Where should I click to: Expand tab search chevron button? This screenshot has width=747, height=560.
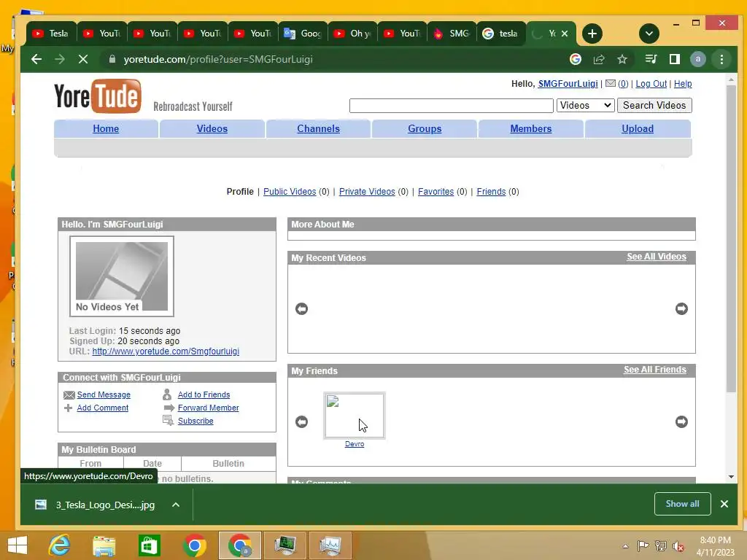point(649,34)
